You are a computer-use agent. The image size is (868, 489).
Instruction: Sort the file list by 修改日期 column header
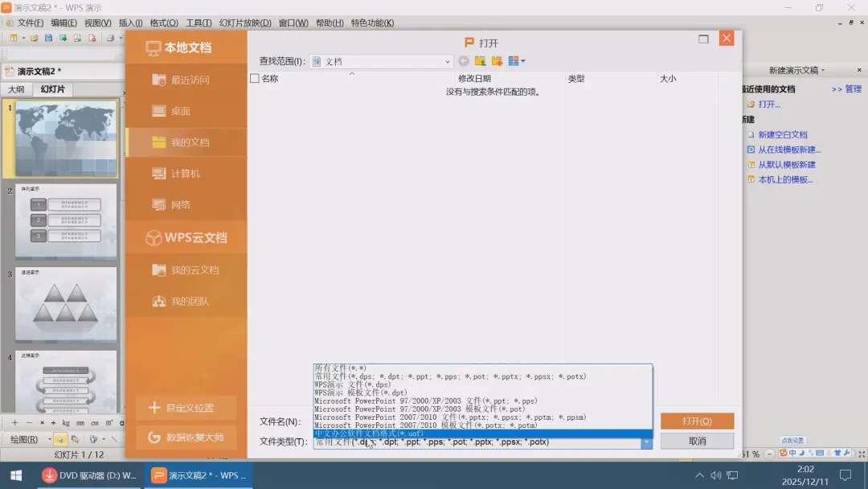510,79
